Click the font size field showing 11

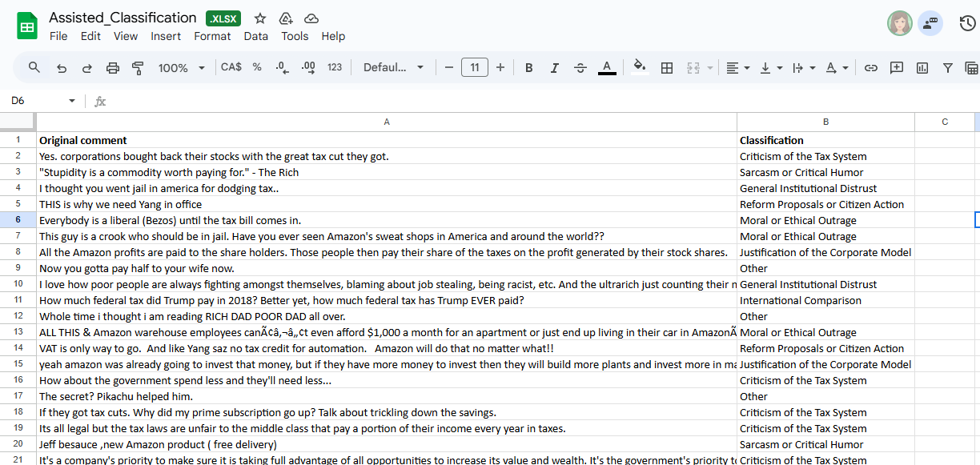pyautogui.click(x=475, y=68)
